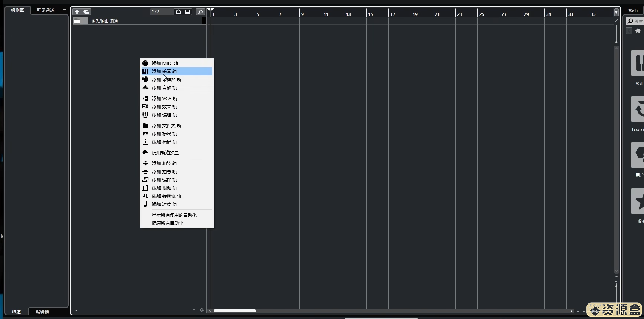
Task: Open the VST instruments tile
Action: coord(638,63)
